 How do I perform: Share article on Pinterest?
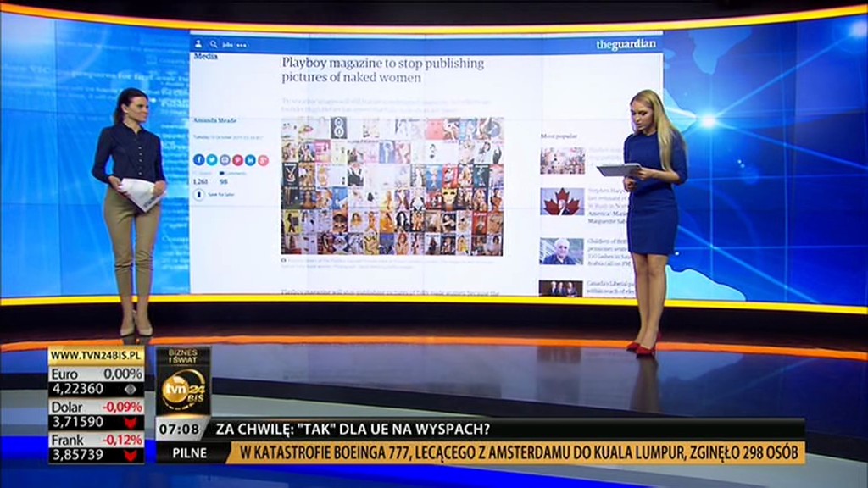coord(237,160)
